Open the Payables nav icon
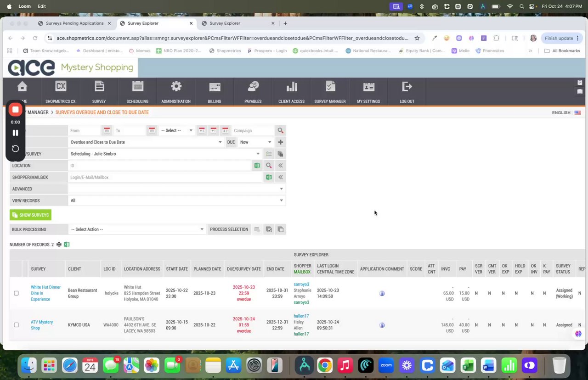This screenshot has height=380, width=588. 253,86
